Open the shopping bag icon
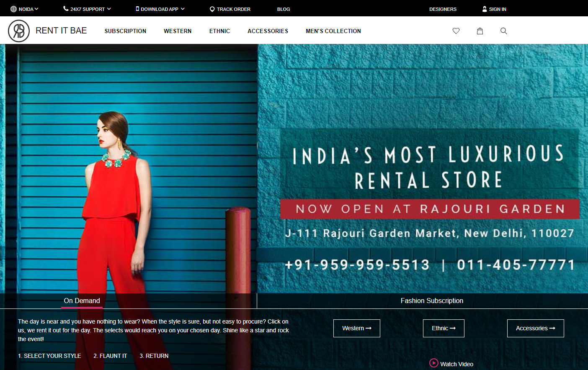Viewport: 588px width, 370px height. [x=480, y=31]
